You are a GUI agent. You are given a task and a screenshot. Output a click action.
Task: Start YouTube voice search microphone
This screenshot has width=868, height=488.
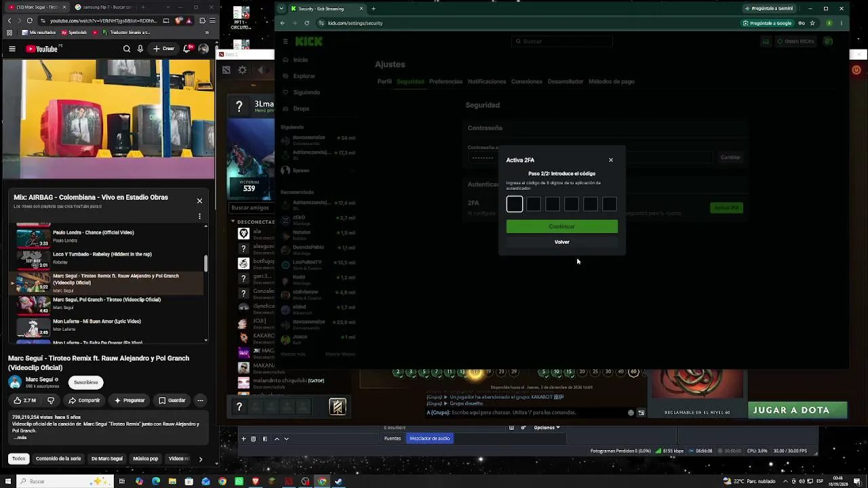pyautogui.click(x=140, y=49)
